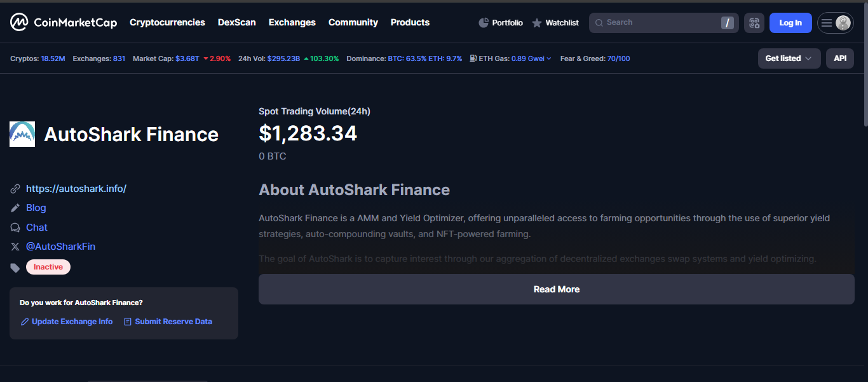Click the 24h Vol $295.23B value
Image resolution: width=868 pixels, height=382 pixels.
pyautogui.click(x=283, y=58)
